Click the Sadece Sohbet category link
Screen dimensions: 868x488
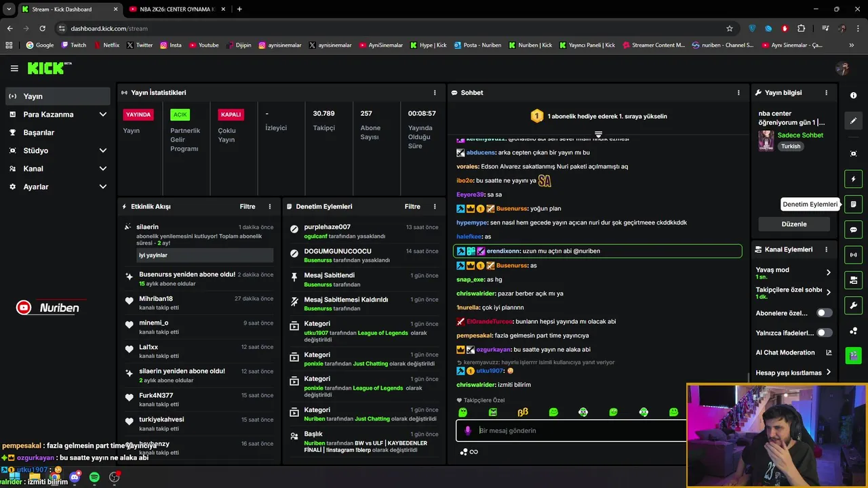pyautogui.click(x=800, y=135)
